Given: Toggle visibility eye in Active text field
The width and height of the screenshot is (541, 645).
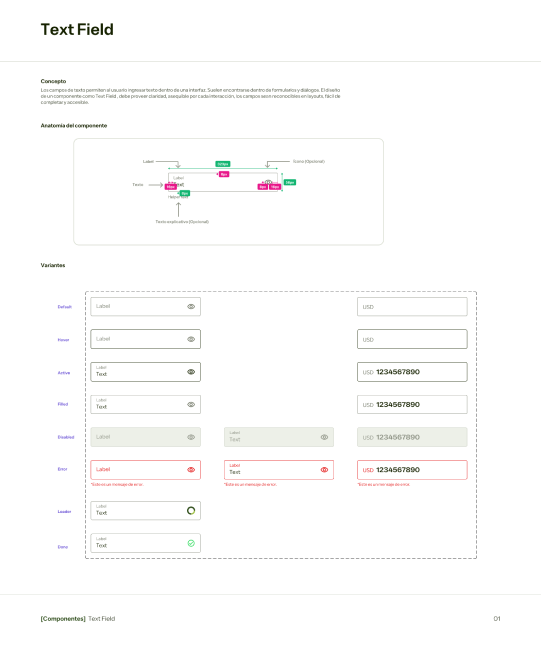Looking at the screenshot, I should click(x=191, y=372).
